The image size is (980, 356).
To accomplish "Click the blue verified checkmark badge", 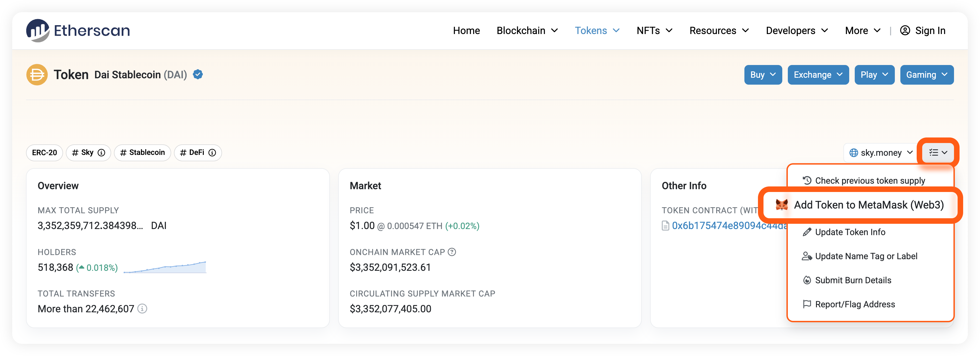I will 198,74.
